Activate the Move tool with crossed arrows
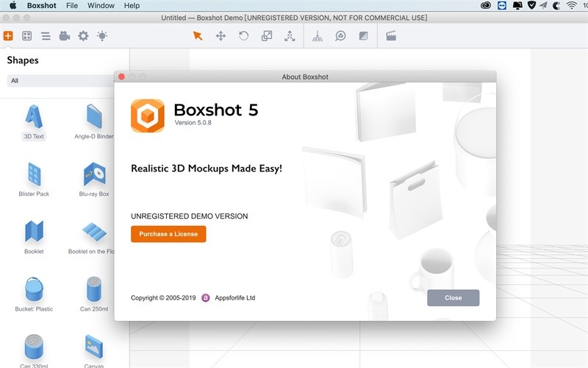 [x=221, y=36]
